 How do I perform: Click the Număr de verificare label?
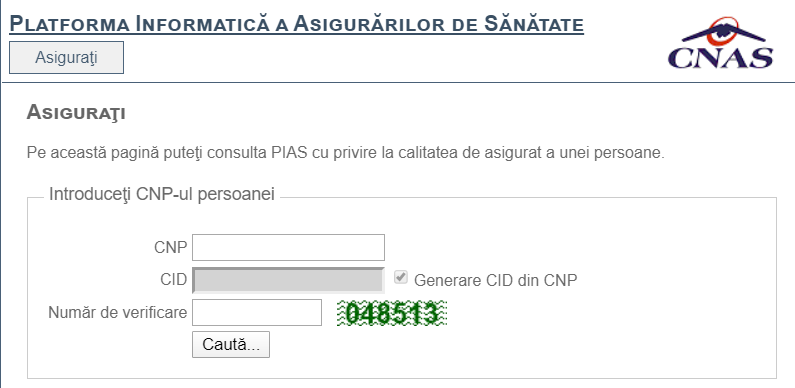point(118,312)
